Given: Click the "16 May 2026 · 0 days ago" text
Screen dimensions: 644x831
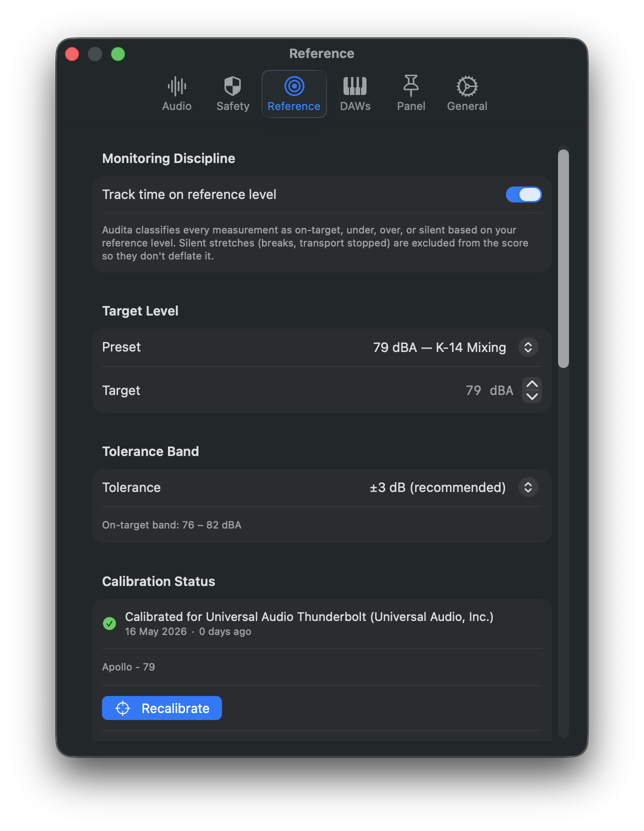Looking at the screenshot, I should [188, 631].
